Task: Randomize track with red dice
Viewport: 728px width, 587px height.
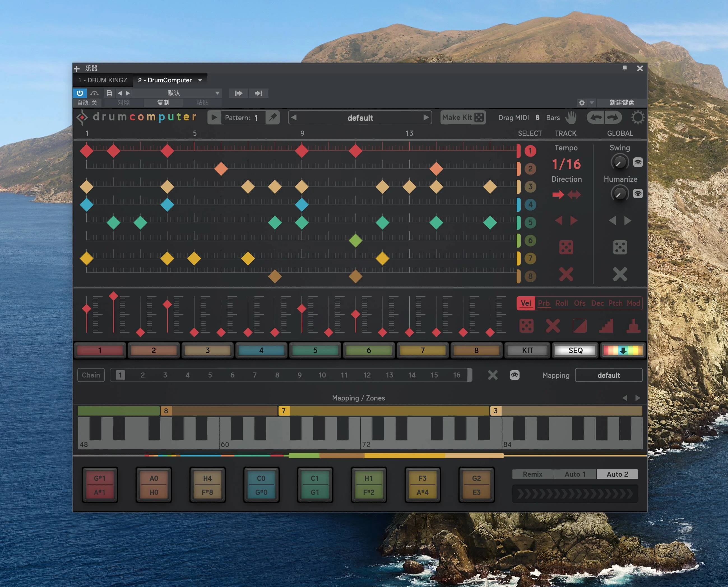Action: click(566, 247)
